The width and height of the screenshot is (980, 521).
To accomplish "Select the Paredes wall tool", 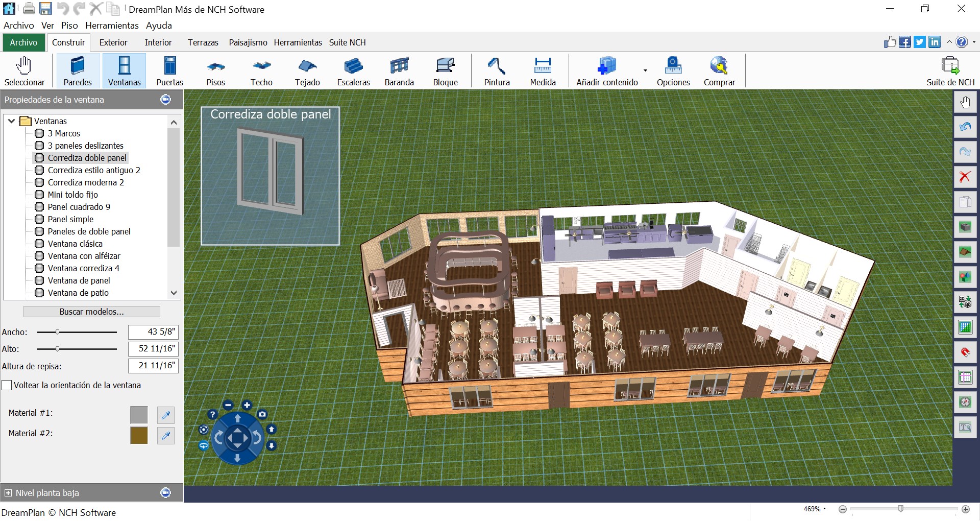I will (x=78, y=71).
